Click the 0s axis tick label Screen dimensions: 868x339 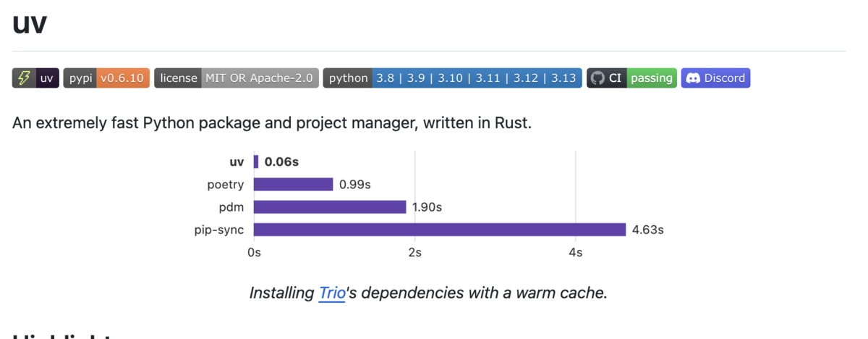[254, 253]
